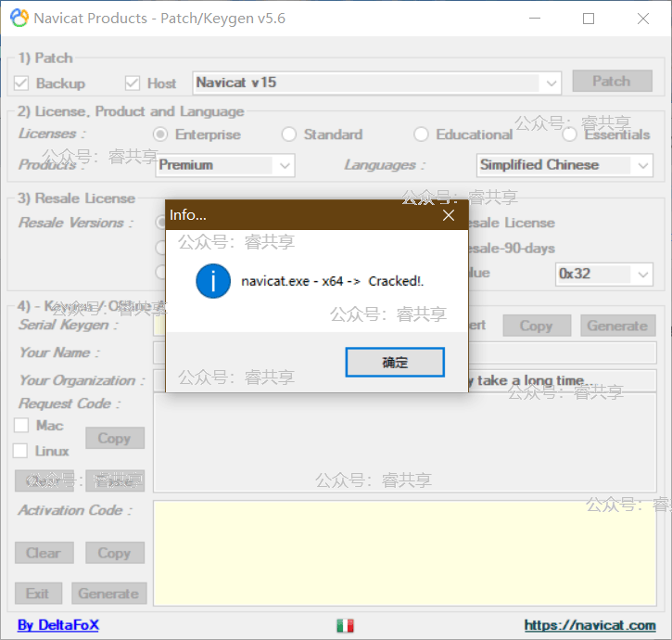Click the blue info icon in the dialog

point(213,281)
